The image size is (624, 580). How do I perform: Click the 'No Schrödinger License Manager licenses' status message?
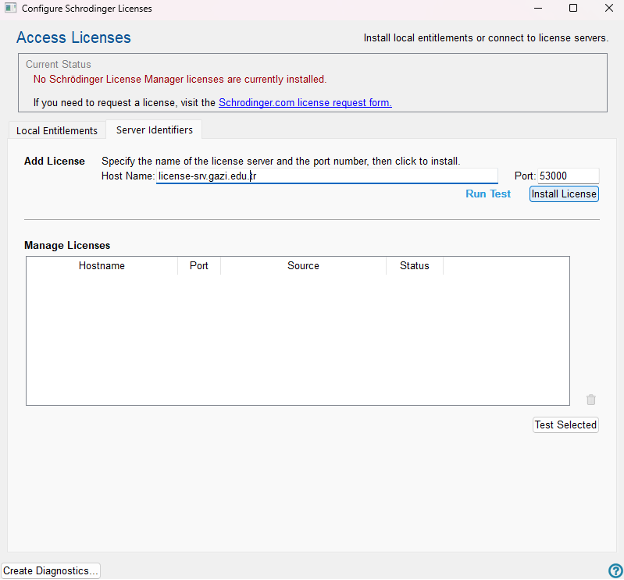click(180, 79)
